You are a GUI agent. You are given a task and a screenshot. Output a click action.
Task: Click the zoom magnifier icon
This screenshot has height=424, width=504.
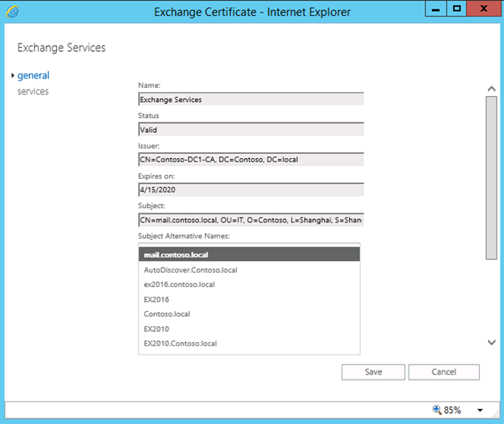tap(437, 410)
